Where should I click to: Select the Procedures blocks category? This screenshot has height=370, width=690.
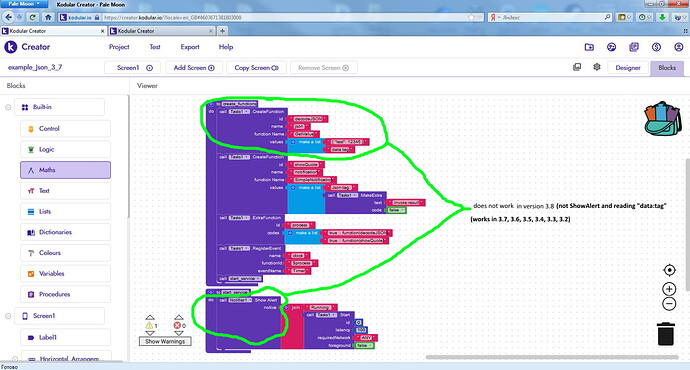coord(66,294)
